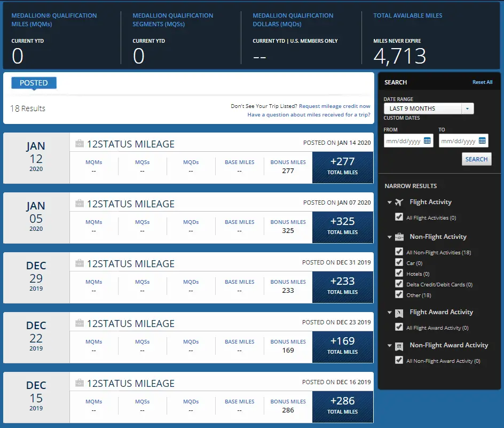Open the FROM date calendar picker icon

tap(427, 141)
